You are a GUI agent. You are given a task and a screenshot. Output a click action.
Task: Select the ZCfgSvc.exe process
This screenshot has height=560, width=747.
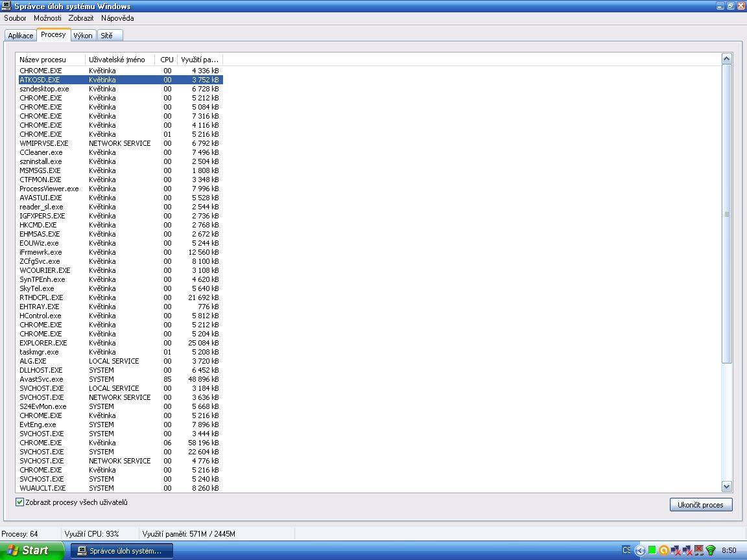pyautogui.click(x=121, y=261)
